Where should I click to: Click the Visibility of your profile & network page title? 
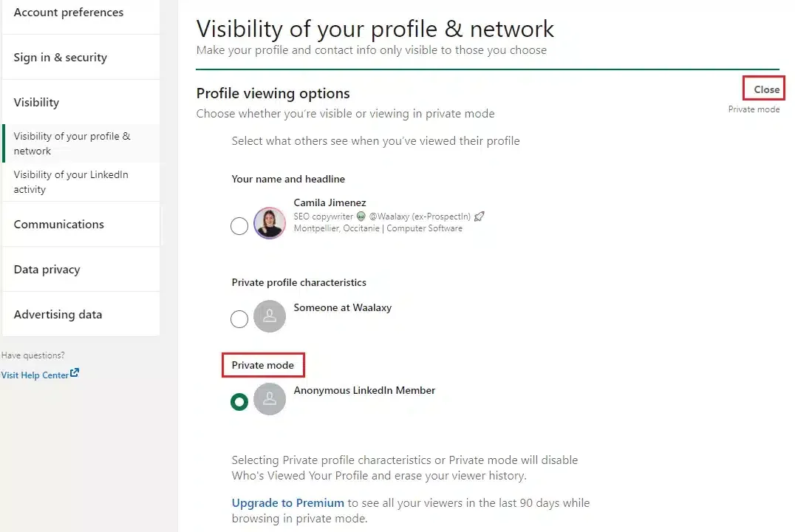375,29
